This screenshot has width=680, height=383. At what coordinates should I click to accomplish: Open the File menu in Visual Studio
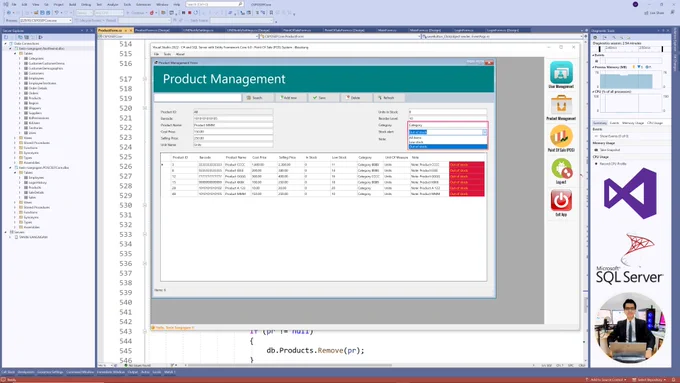click(14, 4)
